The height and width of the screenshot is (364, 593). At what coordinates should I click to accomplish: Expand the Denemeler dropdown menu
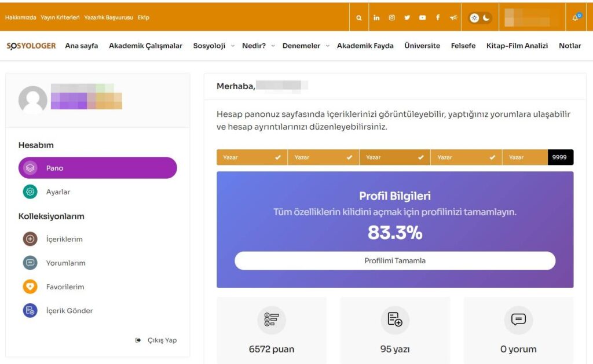[x=306, y=46]
